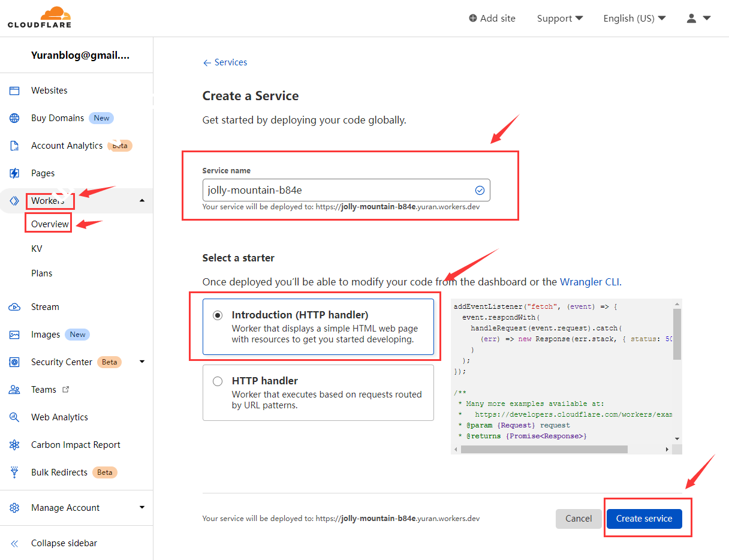
Task: Click the Cloudflare logo
Action: [x=40, y=17]
